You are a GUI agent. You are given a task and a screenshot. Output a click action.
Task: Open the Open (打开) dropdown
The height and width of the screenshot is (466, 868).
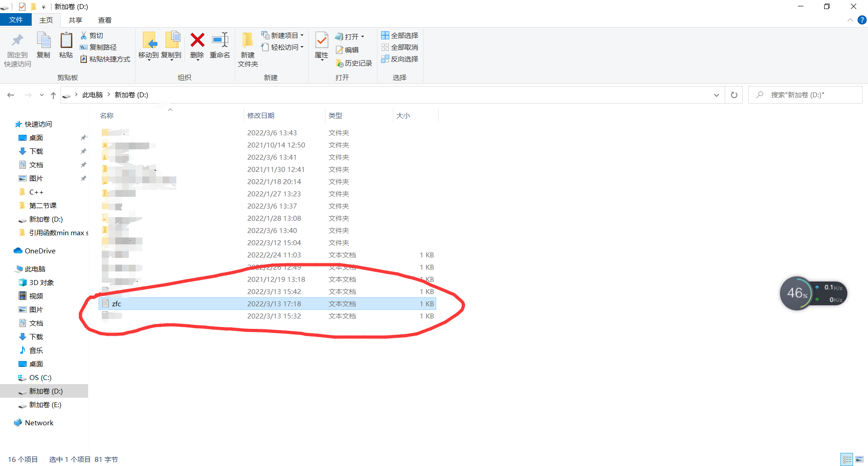pyautogui.click(x=350, y=36)
